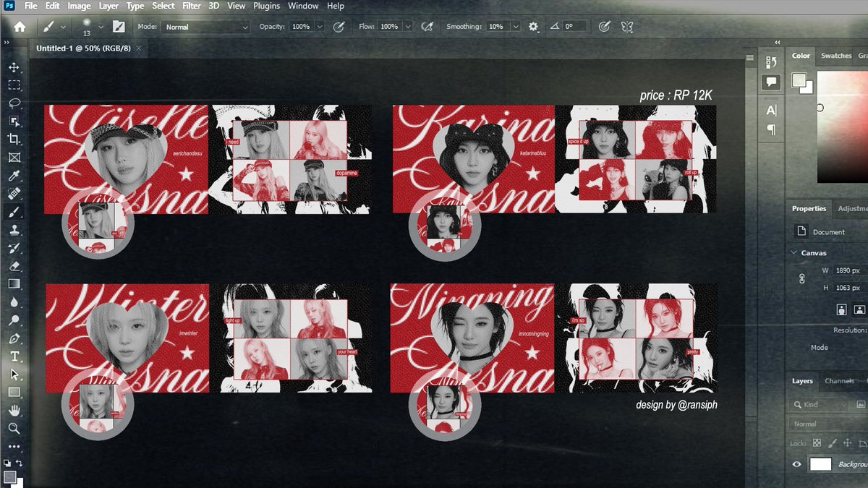Select the Zoom tool

(14, 429)
